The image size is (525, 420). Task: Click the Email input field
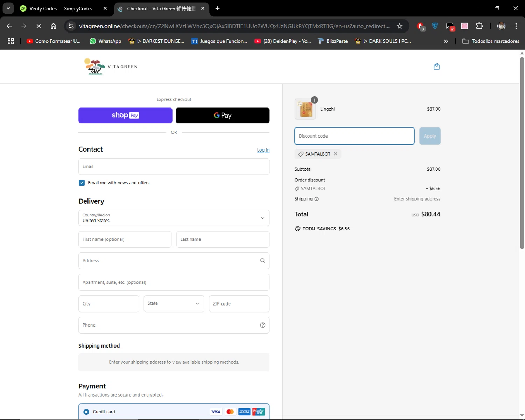174,167
